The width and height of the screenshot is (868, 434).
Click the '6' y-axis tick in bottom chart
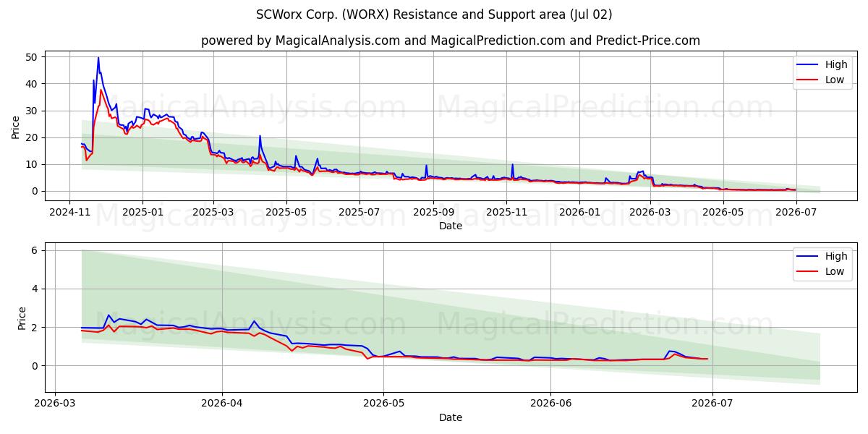35,250
